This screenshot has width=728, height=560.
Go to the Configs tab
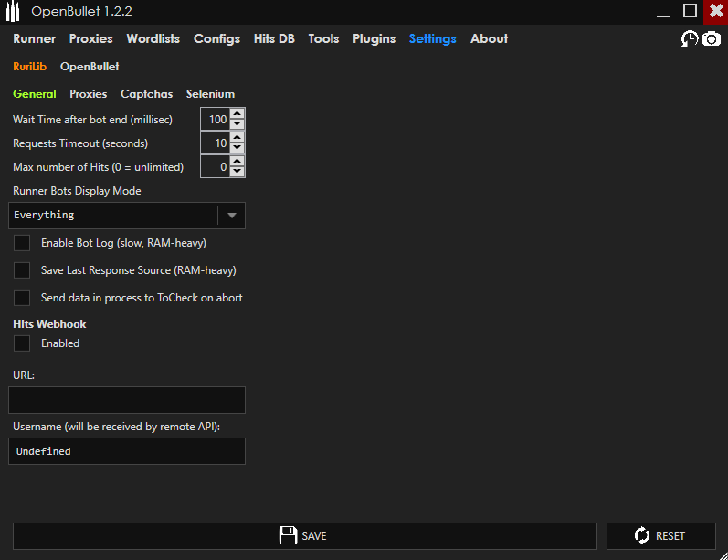216,39
